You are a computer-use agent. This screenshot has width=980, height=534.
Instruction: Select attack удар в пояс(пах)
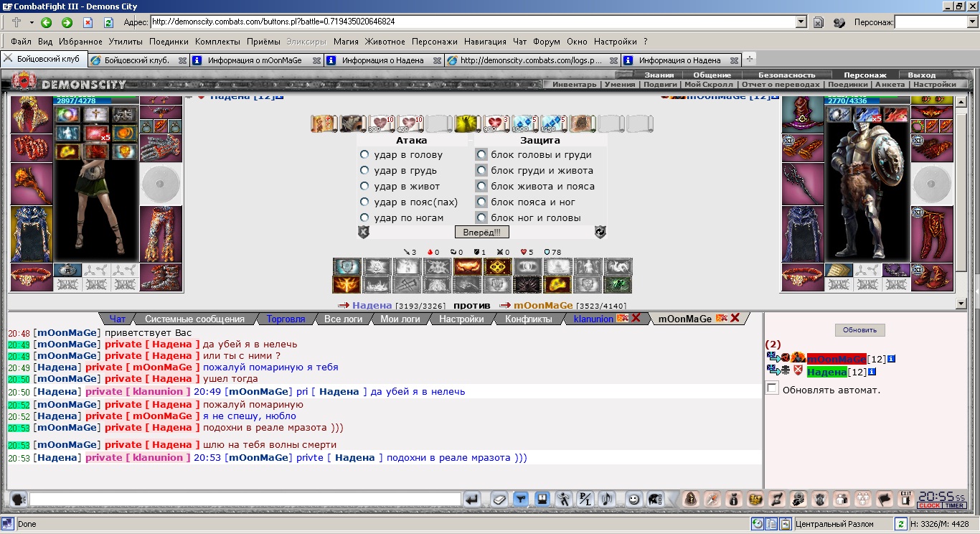364,202
